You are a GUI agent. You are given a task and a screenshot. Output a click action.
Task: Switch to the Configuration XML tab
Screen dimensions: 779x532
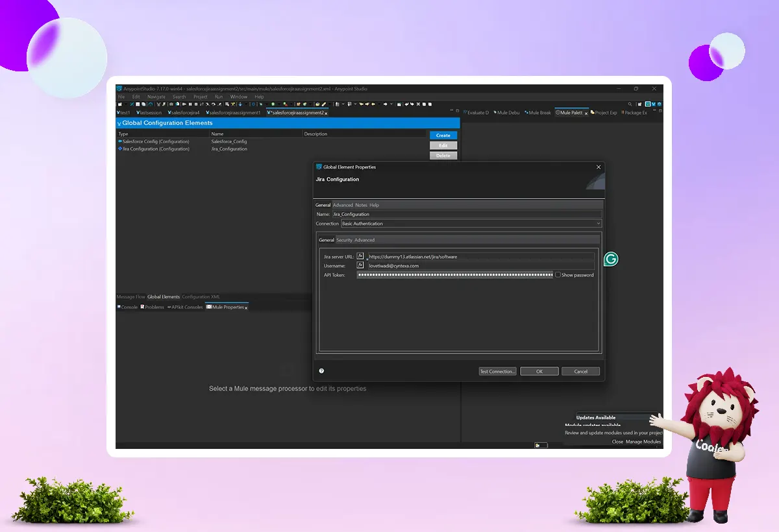tap(201, 297)
